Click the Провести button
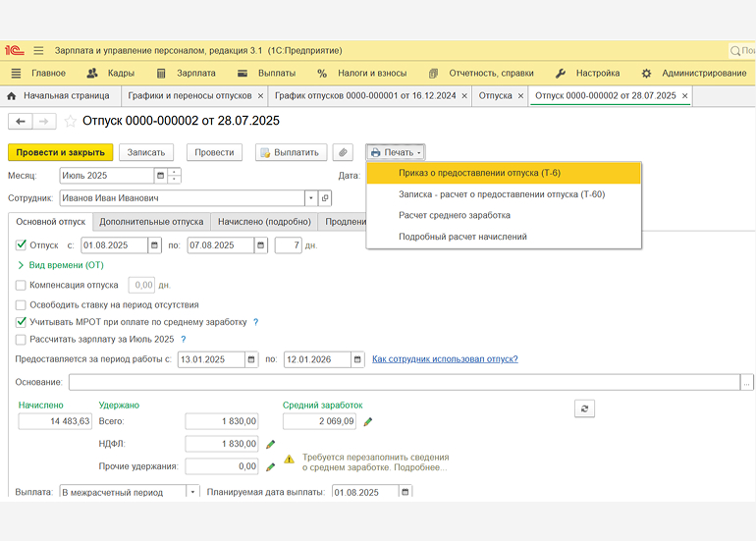756x541 pixels. coord(214,152)
